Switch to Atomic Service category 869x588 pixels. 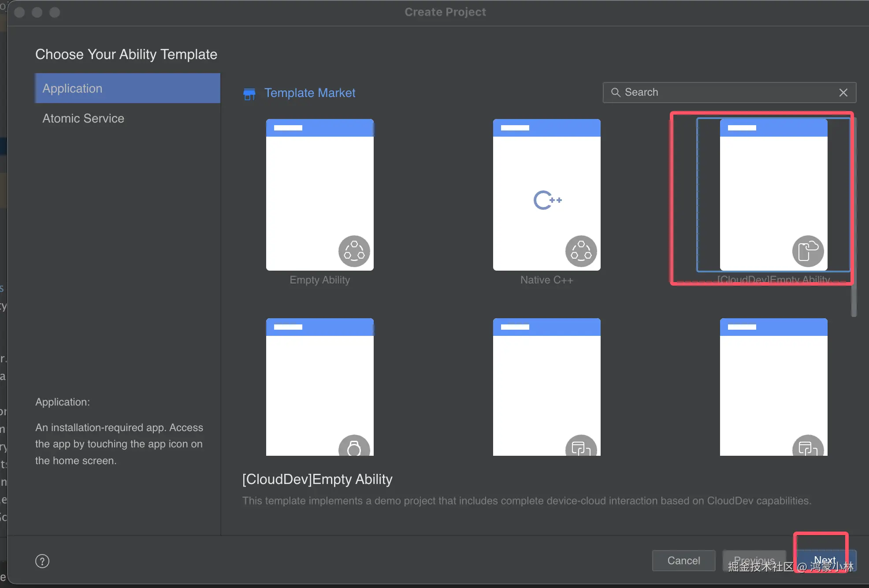click(83, 119)
